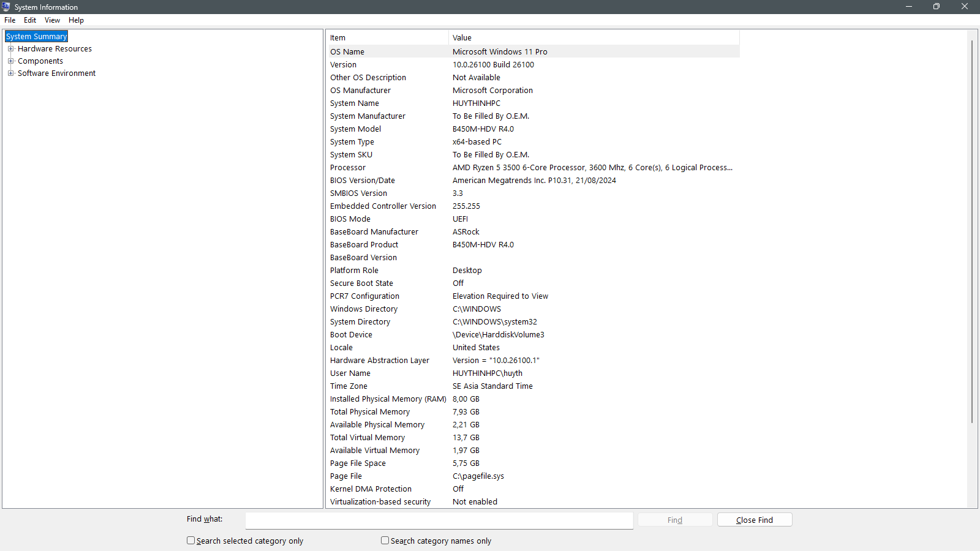This screenshot has height=551, width=980.
Task: Click the C:\pagefile.sys value
Action: coord(478,476)
